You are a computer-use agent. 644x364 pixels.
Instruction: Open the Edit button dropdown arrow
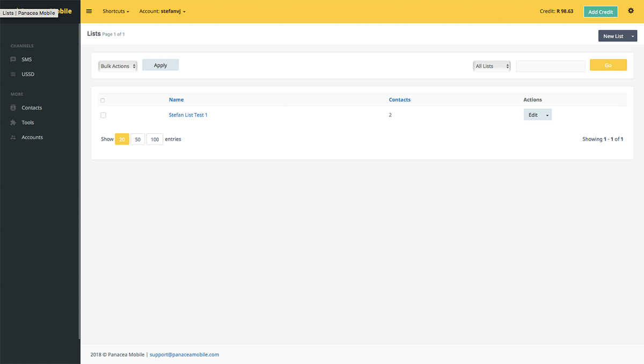(547, 115)
